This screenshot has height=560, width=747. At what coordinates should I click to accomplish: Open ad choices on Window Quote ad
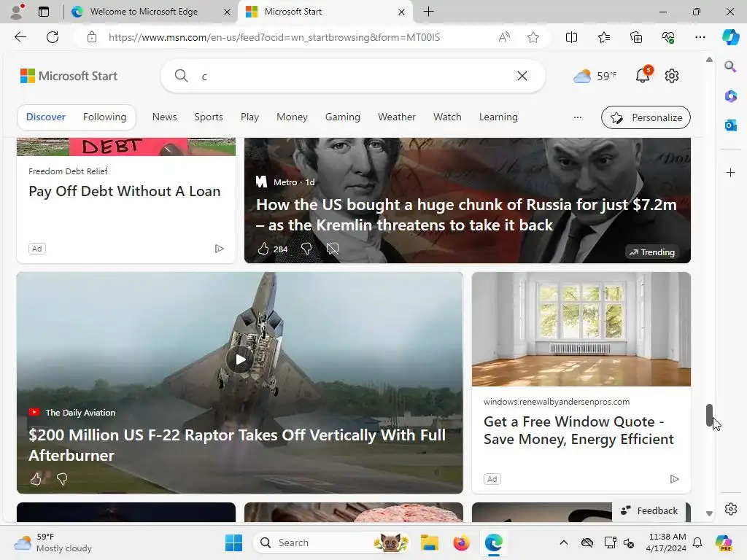point(674,479)
